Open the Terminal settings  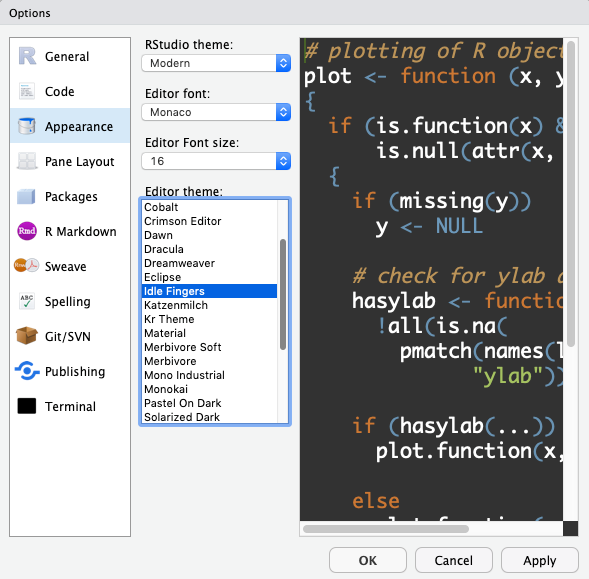pyautogui.click(x=70, y=406)
